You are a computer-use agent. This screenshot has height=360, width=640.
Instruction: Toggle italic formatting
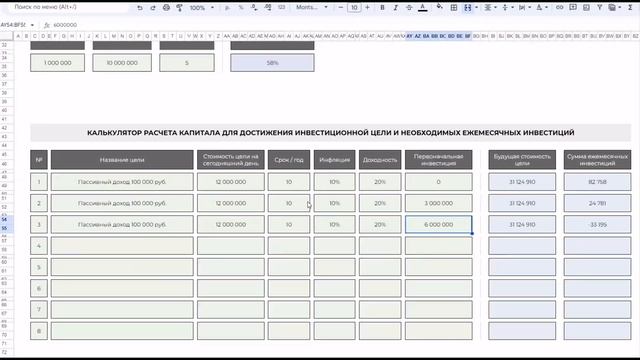tap(396, 7)
